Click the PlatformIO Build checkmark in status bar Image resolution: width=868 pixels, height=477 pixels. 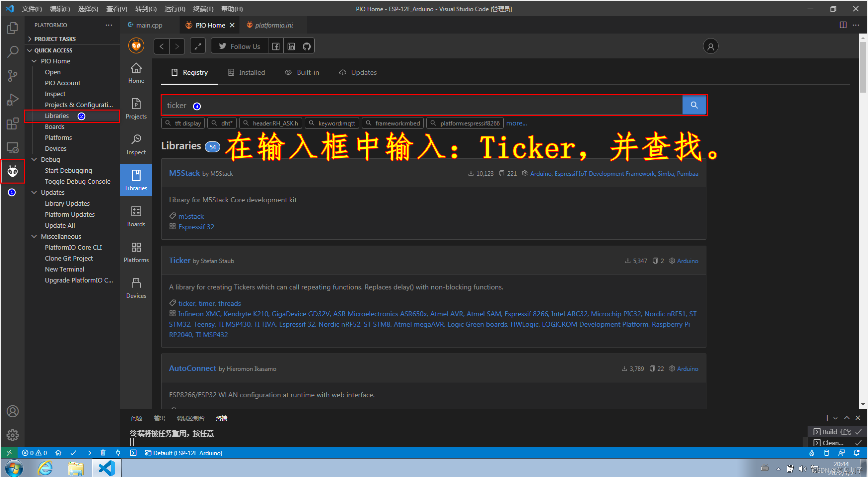73,453
